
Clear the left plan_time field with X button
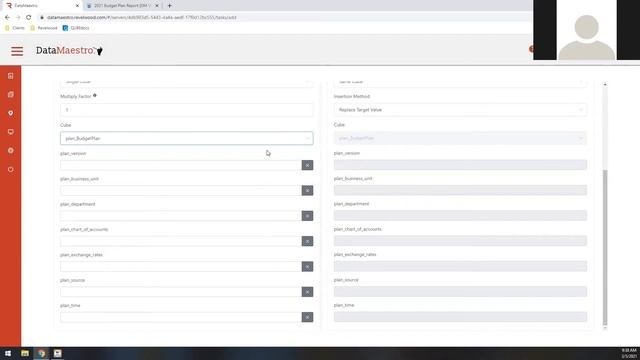[307, 317]
